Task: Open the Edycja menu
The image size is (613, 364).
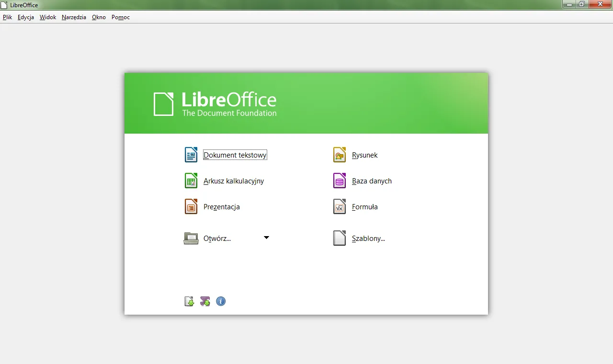Action: [x=26, y=17]
